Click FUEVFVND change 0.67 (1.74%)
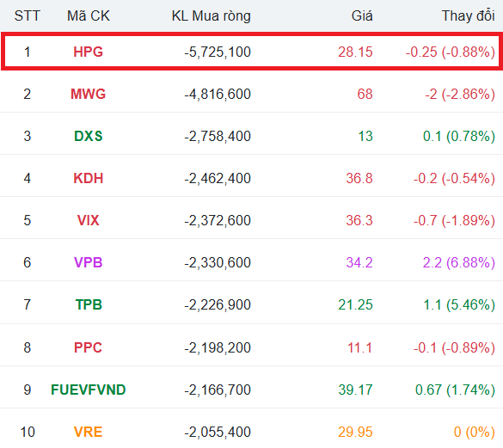The image size is (503, 448). [x=455, y=390]
